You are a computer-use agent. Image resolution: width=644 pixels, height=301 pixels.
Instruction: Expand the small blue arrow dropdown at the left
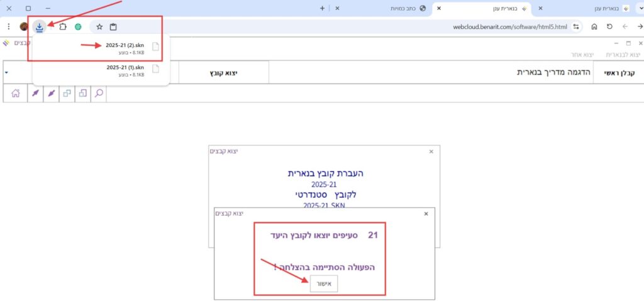click(6, 73)
